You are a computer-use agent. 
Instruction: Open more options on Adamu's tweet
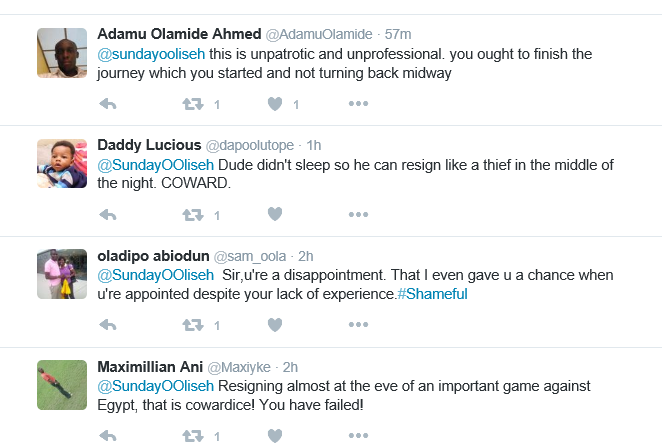(358, 104)
